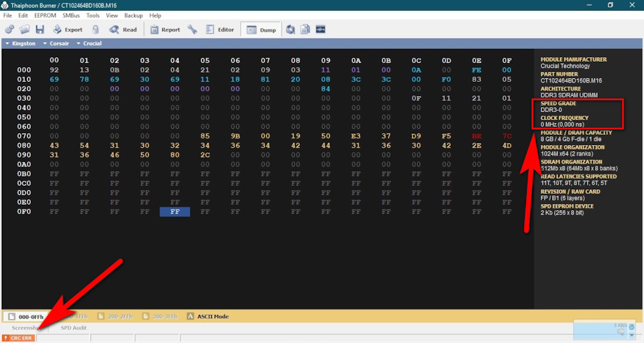Click the open folder icon
The height and width of the screenshot is (343, 644).
(25, 30)
